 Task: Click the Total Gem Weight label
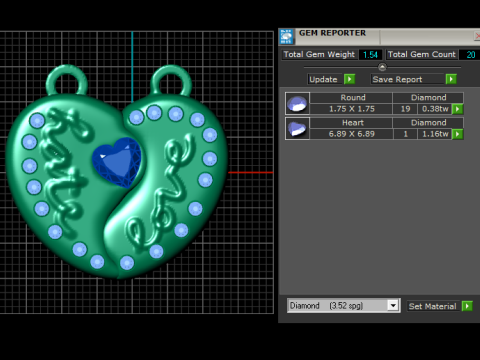[x=319, y=55]
